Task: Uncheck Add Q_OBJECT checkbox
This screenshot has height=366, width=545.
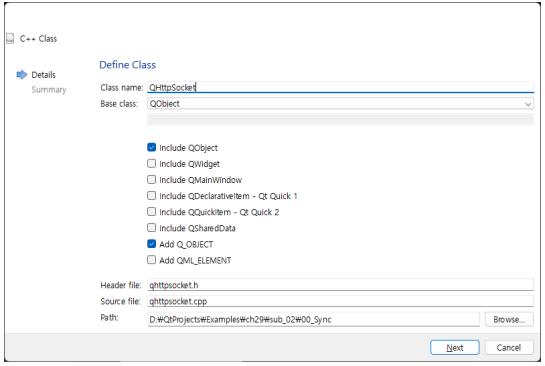Action: point(151,244)
